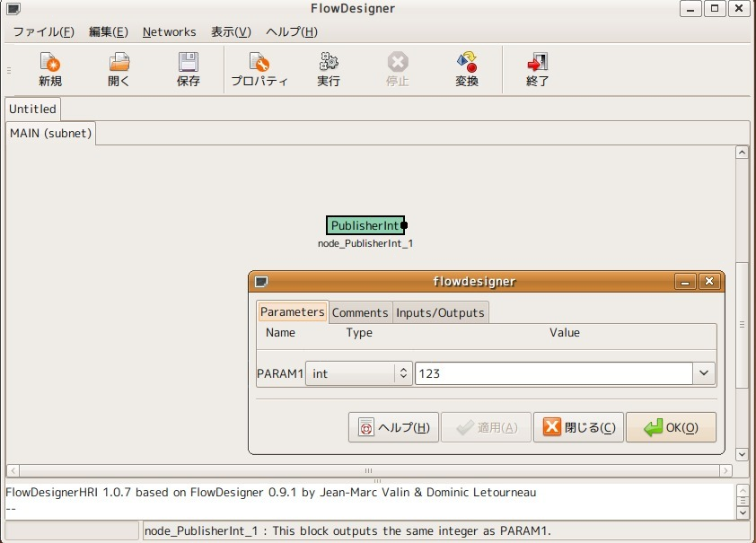Switch to the Comments tab

[x=360, y=312]
